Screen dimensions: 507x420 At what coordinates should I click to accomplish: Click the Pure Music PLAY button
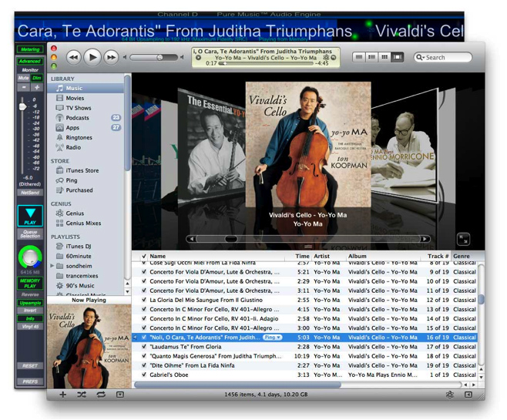(x=30, y=216)
